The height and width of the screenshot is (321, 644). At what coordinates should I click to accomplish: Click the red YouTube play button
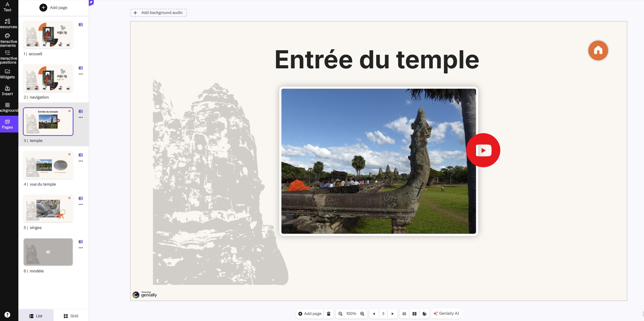(x=483, y=150)
